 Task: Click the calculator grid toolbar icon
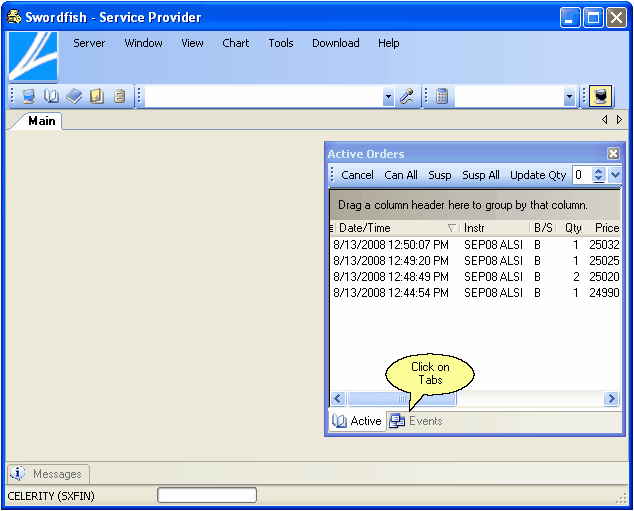click(x=442, y=97)
